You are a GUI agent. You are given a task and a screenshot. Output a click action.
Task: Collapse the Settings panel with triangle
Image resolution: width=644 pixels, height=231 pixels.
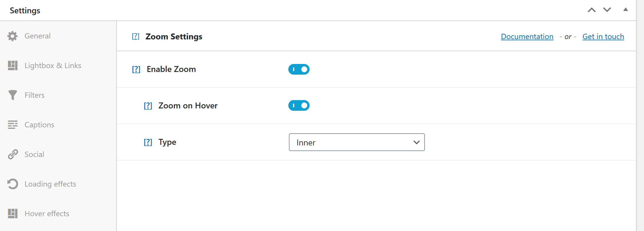pos(626,9)
